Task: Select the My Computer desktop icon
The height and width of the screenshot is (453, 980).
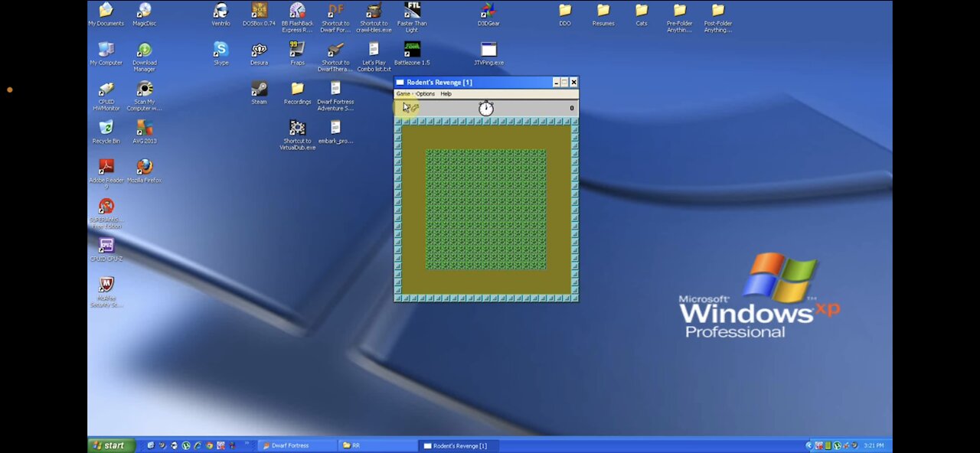Action: pyautogui.click(x=106, y=54)
